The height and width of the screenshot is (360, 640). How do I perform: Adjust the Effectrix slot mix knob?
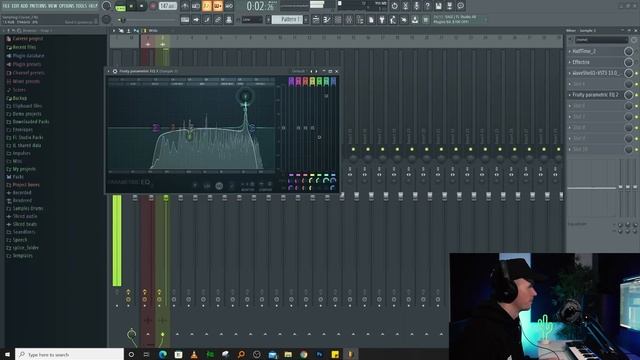tap(629, 62)
